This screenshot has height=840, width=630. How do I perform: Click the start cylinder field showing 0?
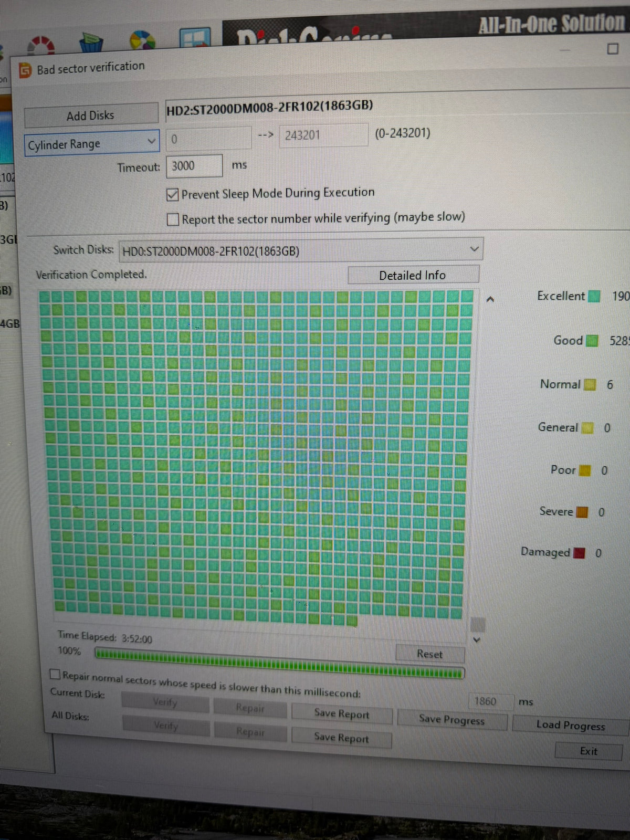[x=209, y=138]
